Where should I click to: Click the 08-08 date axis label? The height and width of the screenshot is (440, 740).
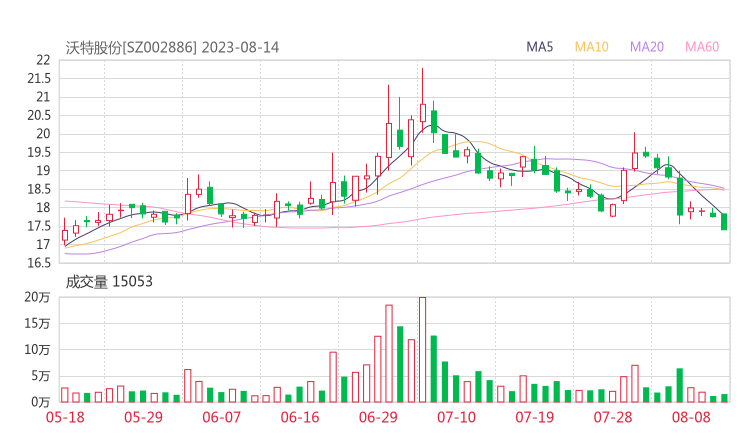coord(691,417)
